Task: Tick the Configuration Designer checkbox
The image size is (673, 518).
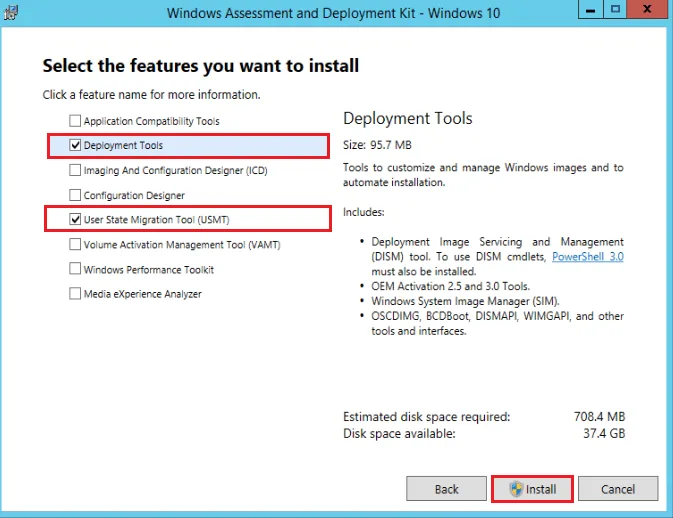Action: pos(75,195)
